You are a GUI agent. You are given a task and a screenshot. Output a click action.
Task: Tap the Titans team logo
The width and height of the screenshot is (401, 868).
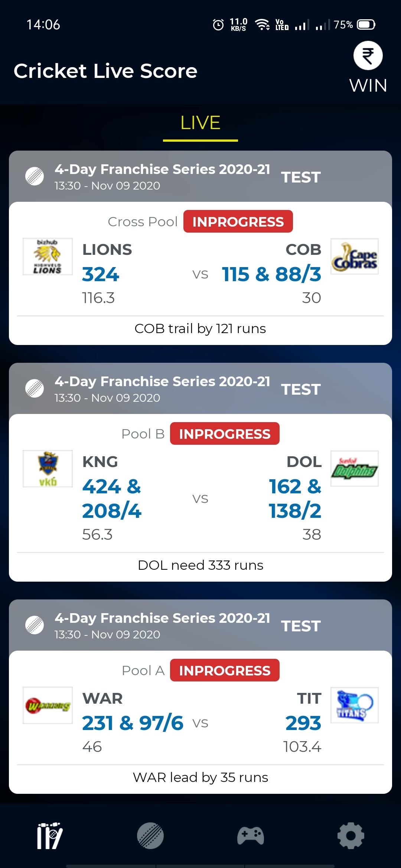tap(355, 705)
